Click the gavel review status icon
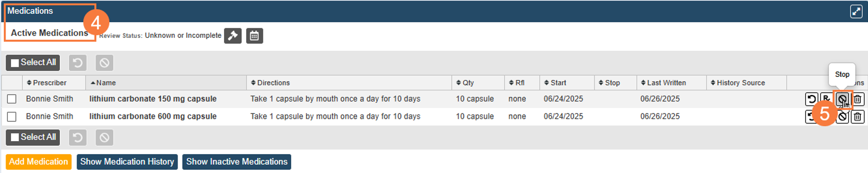 [x=233, y=36]
